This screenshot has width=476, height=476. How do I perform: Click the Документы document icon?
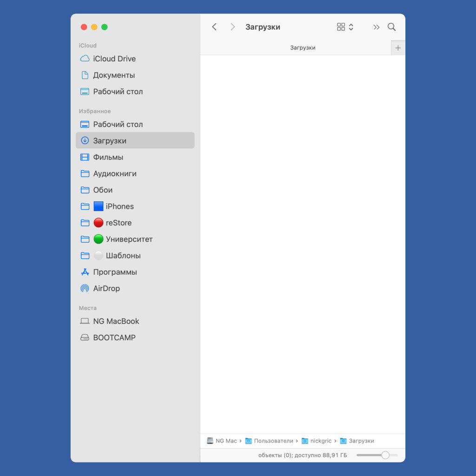coord(85,75)
